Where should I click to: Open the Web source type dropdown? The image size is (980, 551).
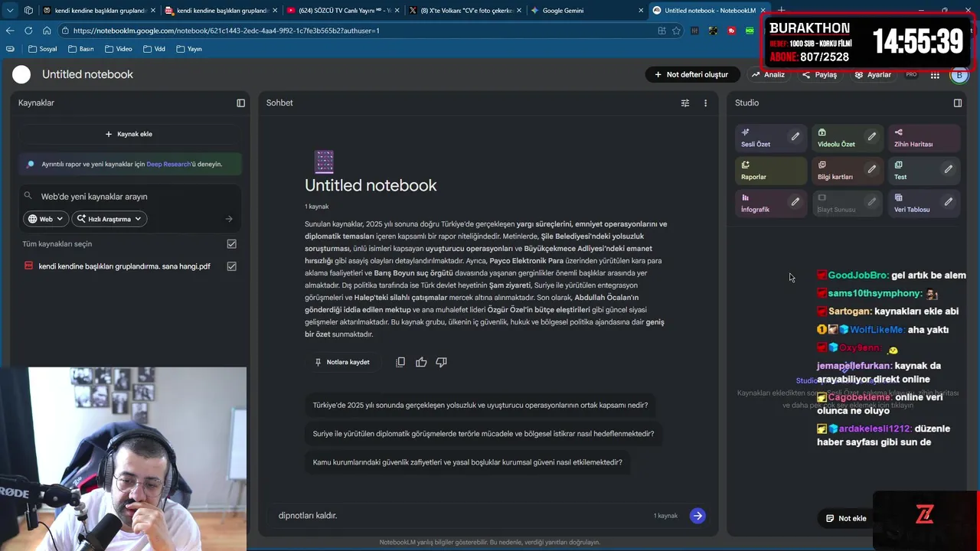coord(46,219)
